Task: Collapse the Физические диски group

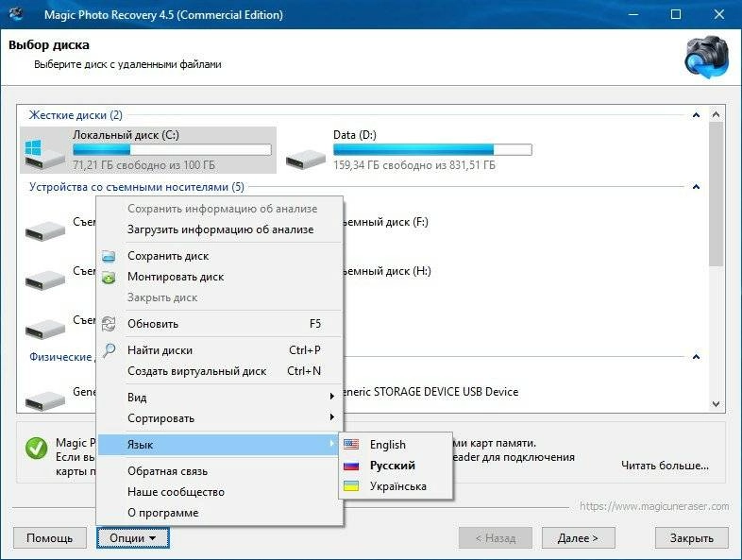Action: pos(696,357)
